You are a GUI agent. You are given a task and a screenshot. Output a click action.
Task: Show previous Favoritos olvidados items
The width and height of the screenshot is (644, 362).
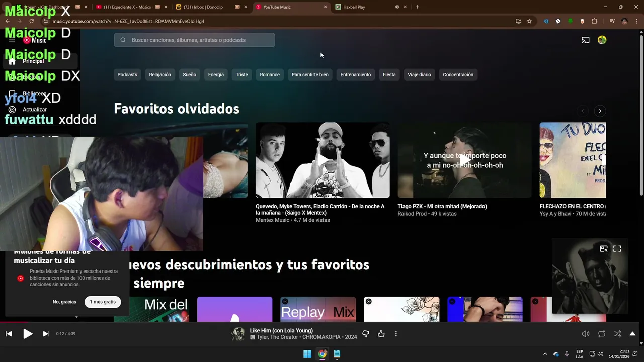click(582, 111)
